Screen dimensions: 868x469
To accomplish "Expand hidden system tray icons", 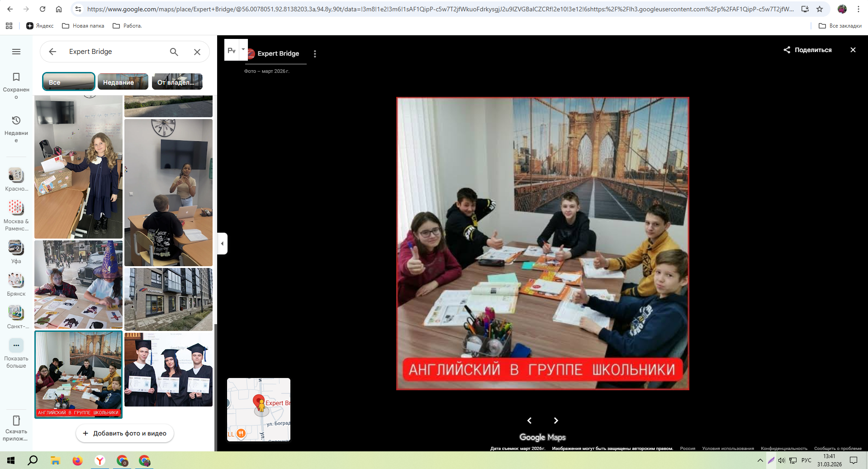I will click(760, 460).
